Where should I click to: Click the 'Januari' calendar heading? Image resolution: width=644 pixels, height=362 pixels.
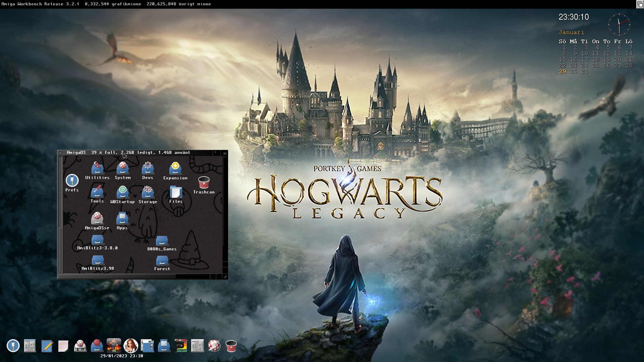(x=571, y=33)
